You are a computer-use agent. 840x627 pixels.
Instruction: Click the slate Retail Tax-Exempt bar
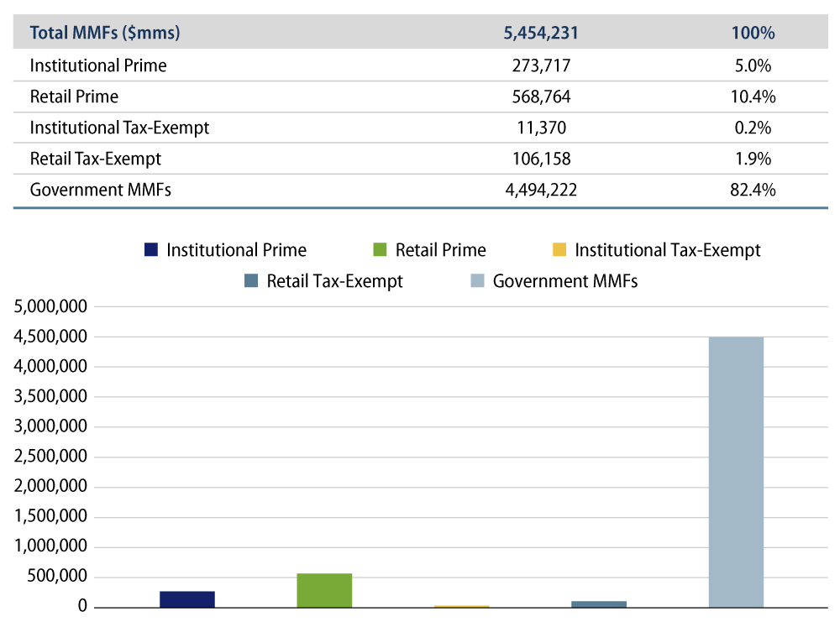(599, 604)
